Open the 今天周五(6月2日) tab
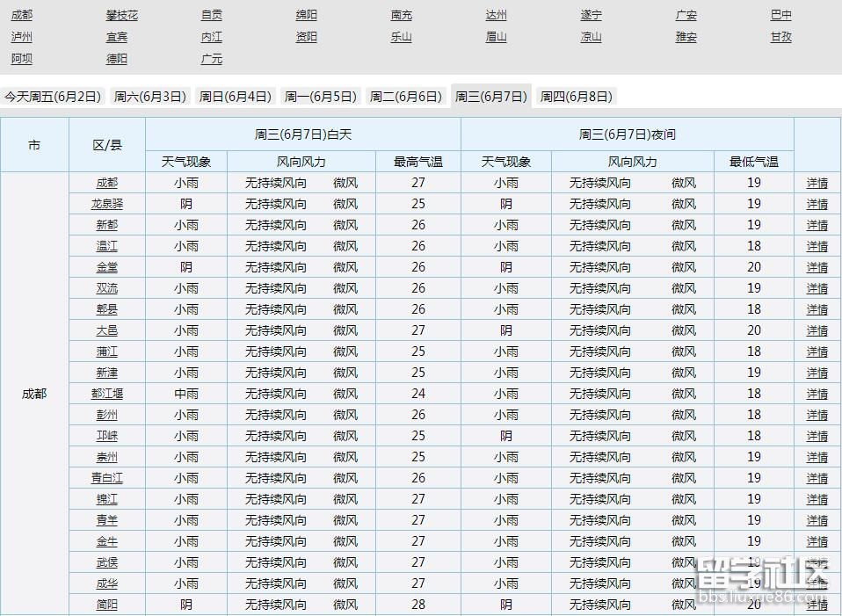Viewport: 842px width, 616px height. pos(54,97)
